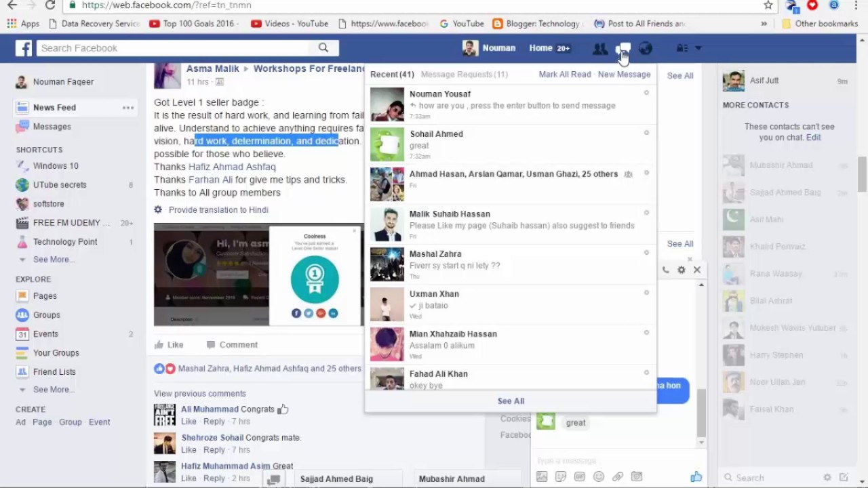This screenshot has width=868, height=488.
Task: Switch to the Recent (41) tab
Action: (x=392, y=75)
